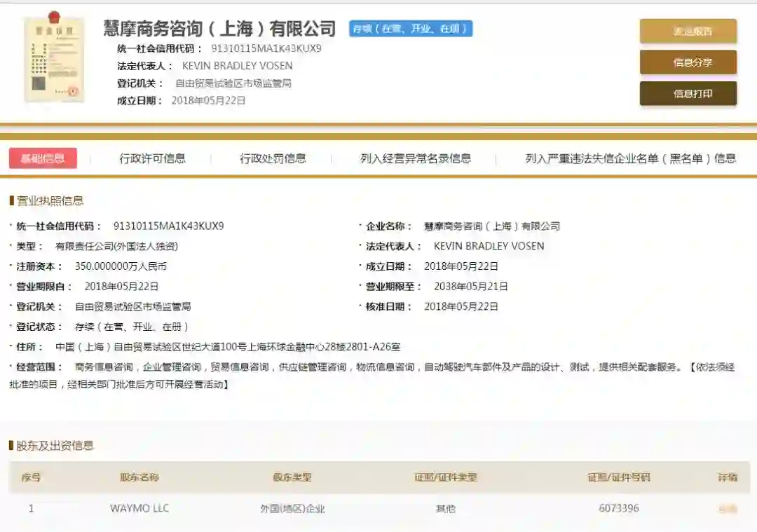This screenshot has width=757, height=532.
Task: Click the 营业执照信息 section heading
Action: pos(50,201)
